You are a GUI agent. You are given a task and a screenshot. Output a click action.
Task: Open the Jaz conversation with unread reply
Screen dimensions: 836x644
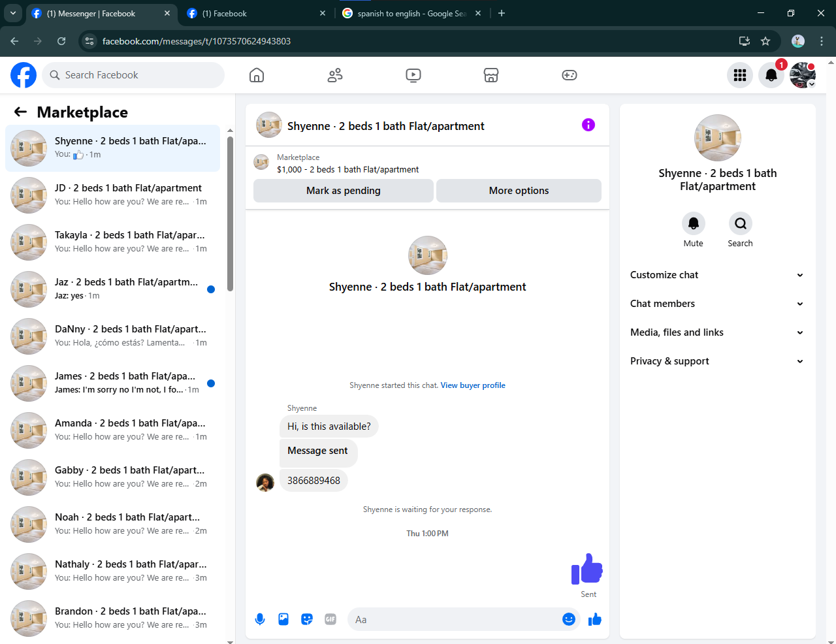click(x=113, y=289)
